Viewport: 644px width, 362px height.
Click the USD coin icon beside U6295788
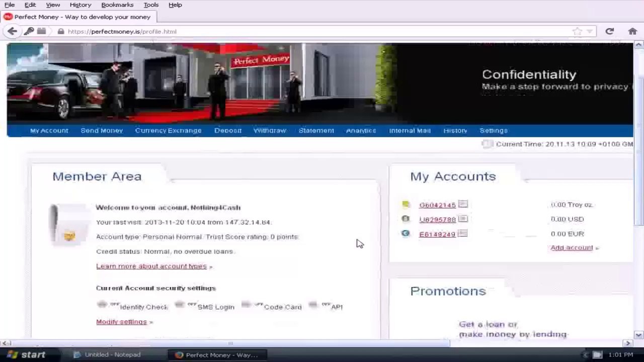pos(406,219)
